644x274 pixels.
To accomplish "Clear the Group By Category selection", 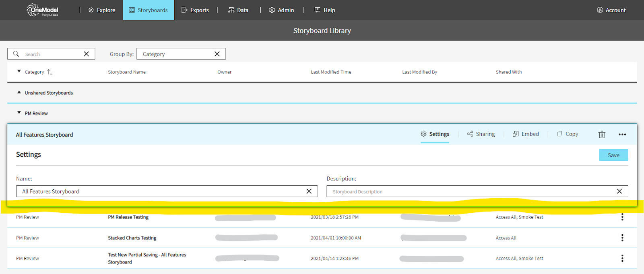I will pos(217,54).
